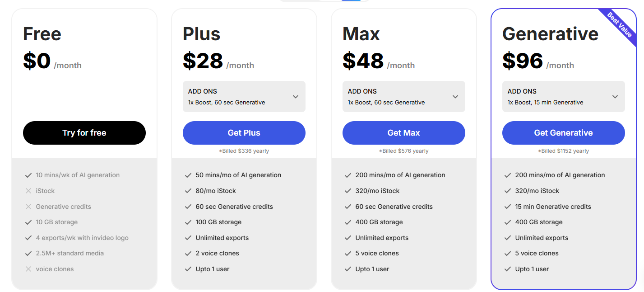
Task: Click checkmark next to '15 min Generative credits'
Action: point(508,207)
